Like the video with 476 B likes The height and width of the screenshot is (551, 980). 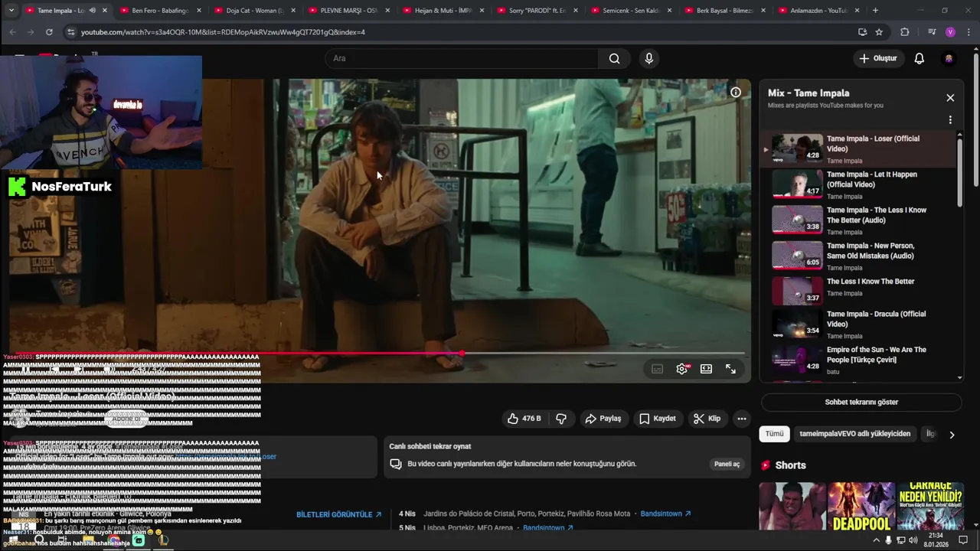[524, 419]
